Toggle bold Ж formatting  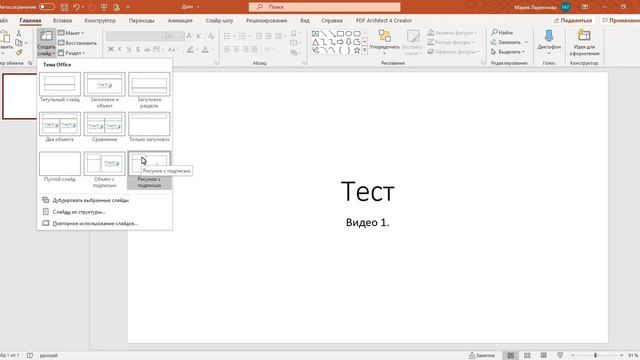point(111,49)
